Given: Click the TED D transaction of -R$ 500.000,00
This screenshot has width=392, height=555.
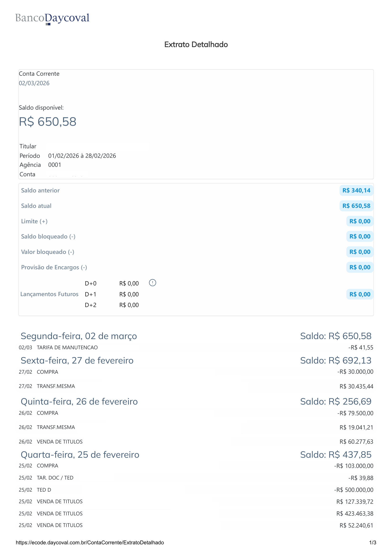Looking at the screenshot, I should [196, 490].
